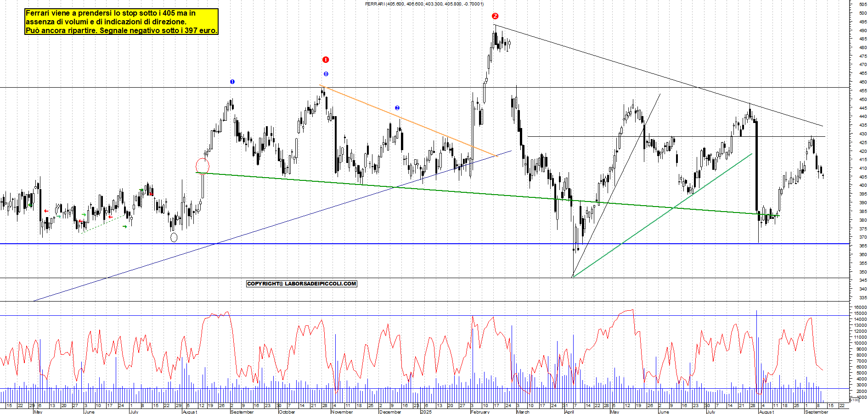The image size is (868, 414).
Task: Click the 335 price level on the price axis
Action: 862,298
